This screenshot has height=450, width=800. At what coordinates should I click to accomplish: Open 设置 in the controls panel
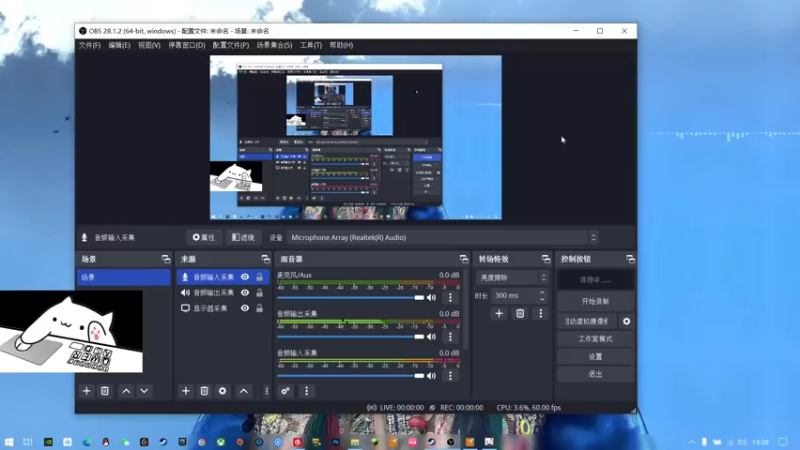click(x=595, y=356)
